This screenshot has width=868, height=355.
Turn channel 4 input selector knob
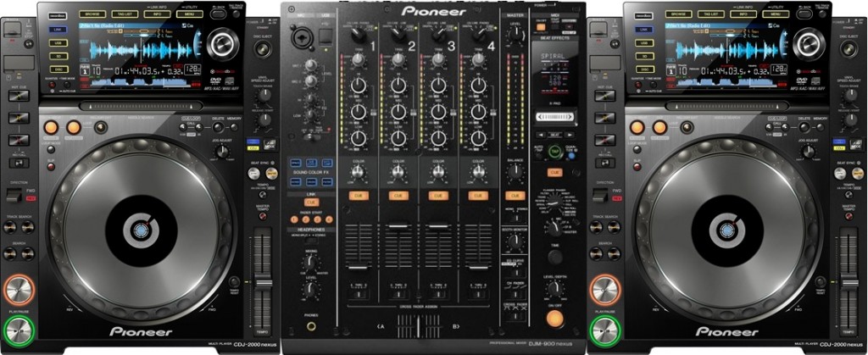tap(478, 36)
